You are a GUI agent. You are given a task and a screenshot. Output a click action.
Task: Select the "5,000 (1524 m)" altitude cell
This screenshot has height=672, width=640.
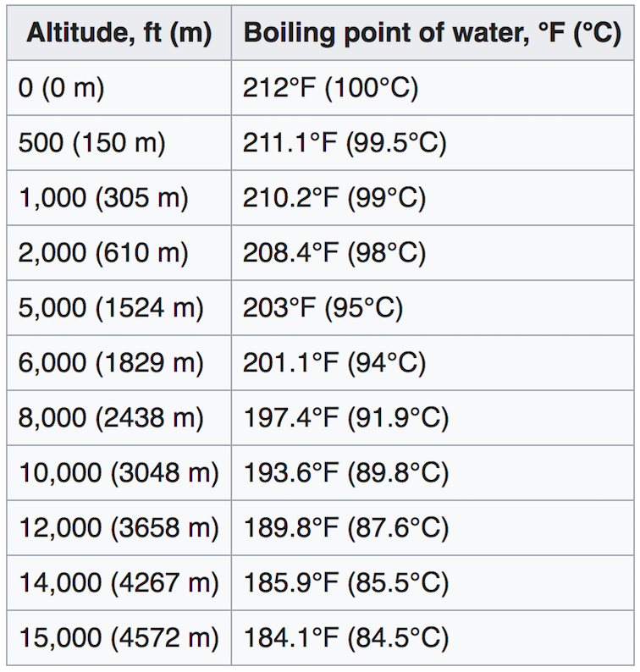(x=111, y=308)
